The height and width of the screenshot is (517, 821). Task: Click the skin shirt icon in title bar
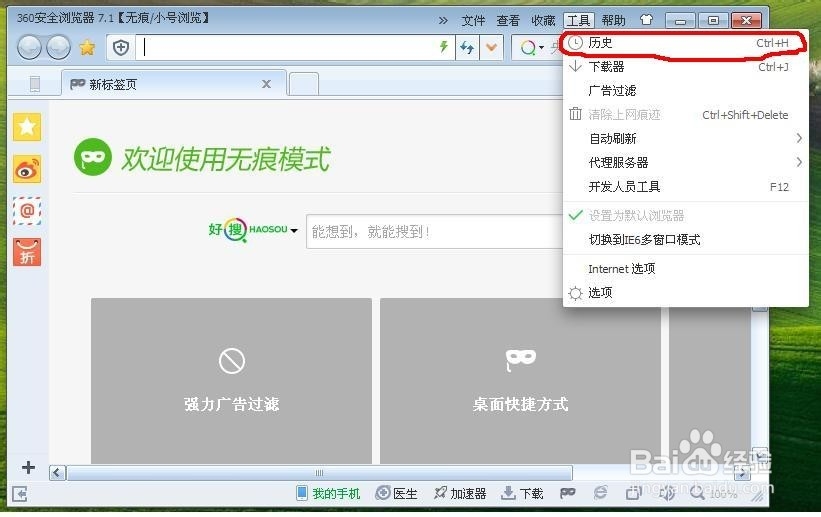point(646,20)
